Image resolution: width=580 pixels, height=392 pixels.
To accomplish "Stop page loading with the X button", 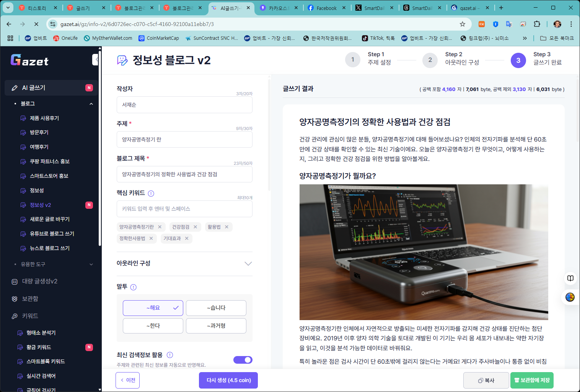I will pos(36,24).
